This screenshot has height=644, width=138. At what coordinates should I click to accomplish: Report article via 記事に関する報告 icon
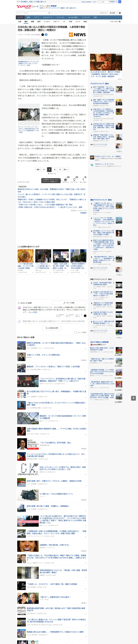23,182
